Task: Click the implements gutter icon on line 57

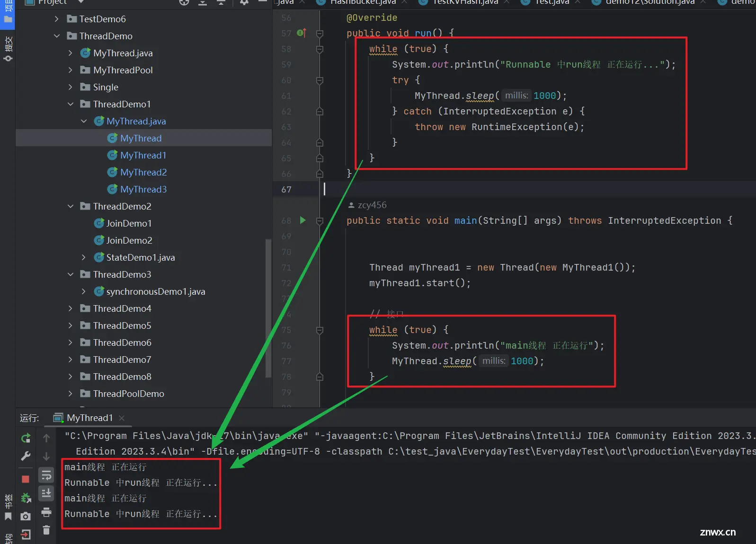Action: point(302,33)
